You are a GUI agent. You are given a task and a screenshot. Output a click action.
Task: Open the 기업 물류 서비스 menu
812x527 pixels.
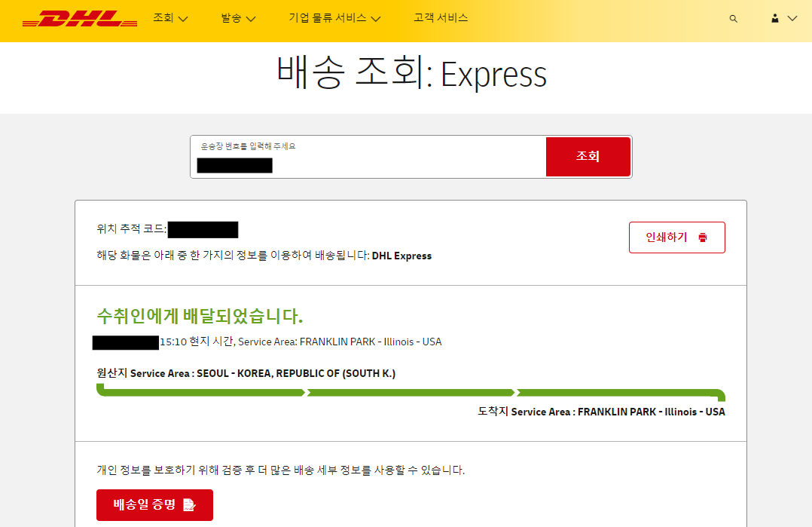328,18
